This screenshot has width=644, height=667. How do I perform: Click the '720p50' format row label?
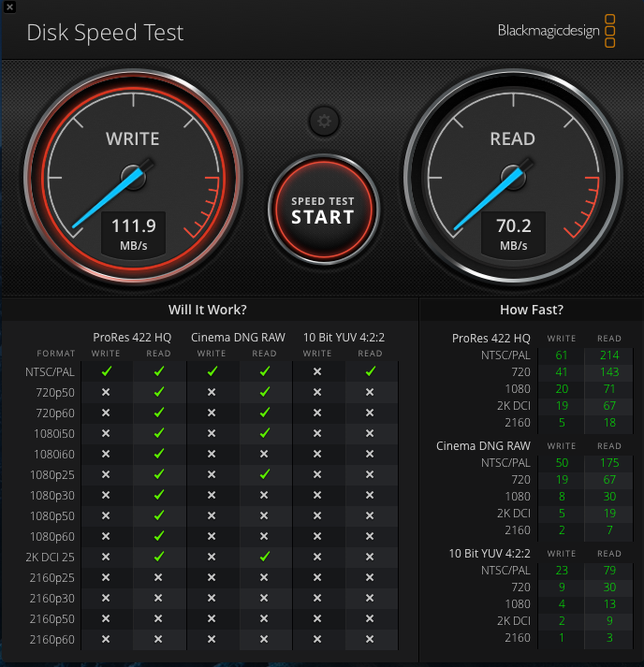pyautogui.click(x=55, y=393)
